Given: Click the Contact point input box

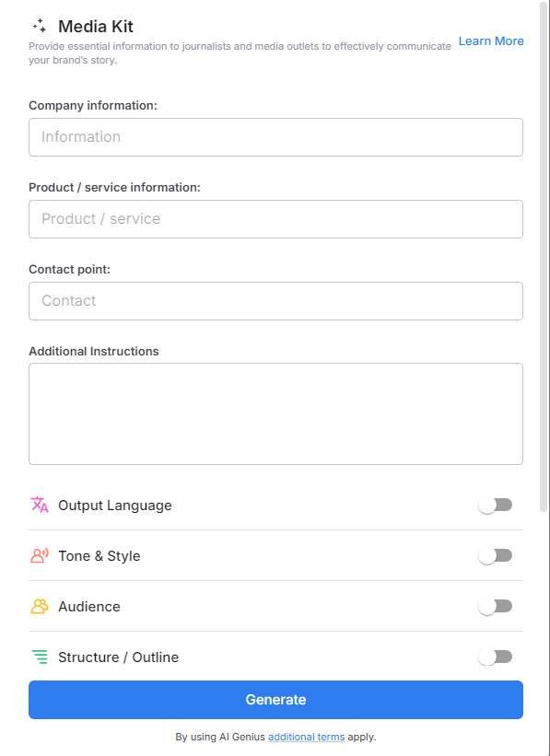Looking at the screenshot, I should pyautogui.click(x=275, y=300).
